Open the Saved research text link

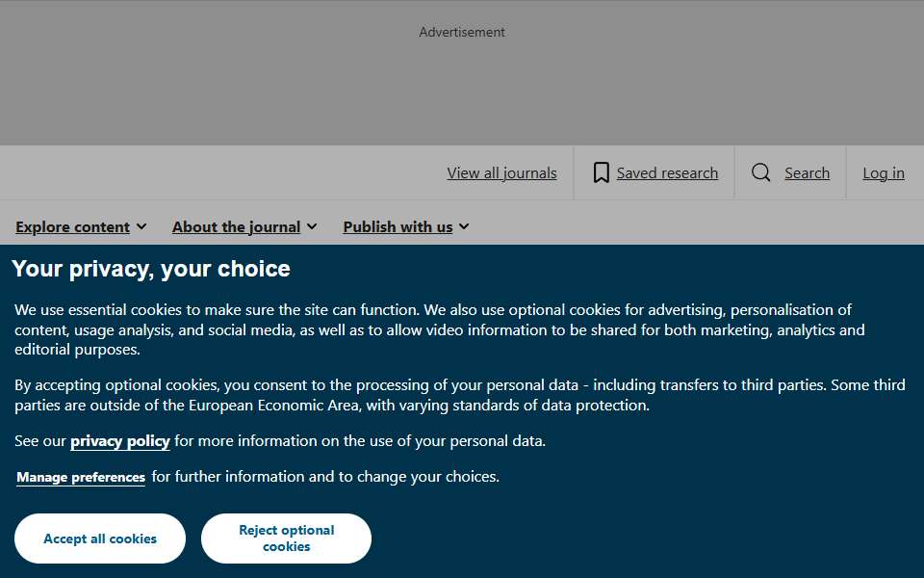click(667, 172)
